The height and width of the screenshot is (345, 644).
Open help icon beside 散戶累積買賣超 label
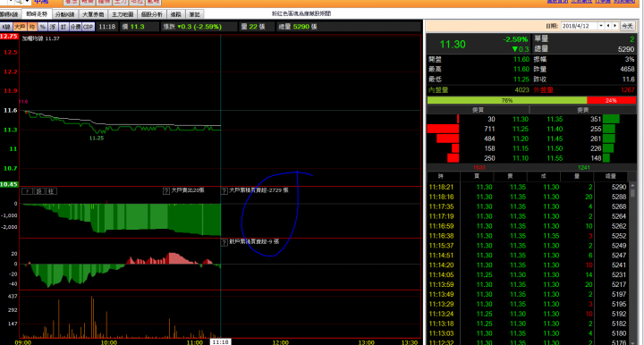tap(225, 242)
